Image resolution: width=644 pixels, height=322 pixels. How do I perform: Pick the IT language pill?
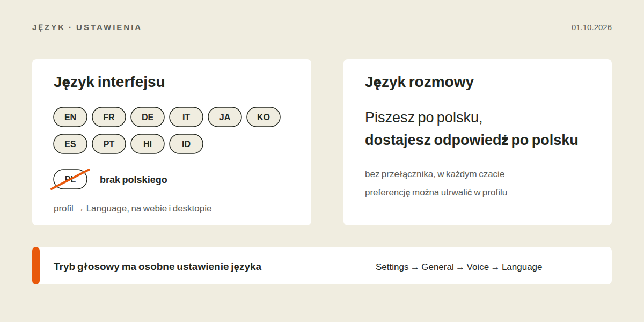click(186, 117)
